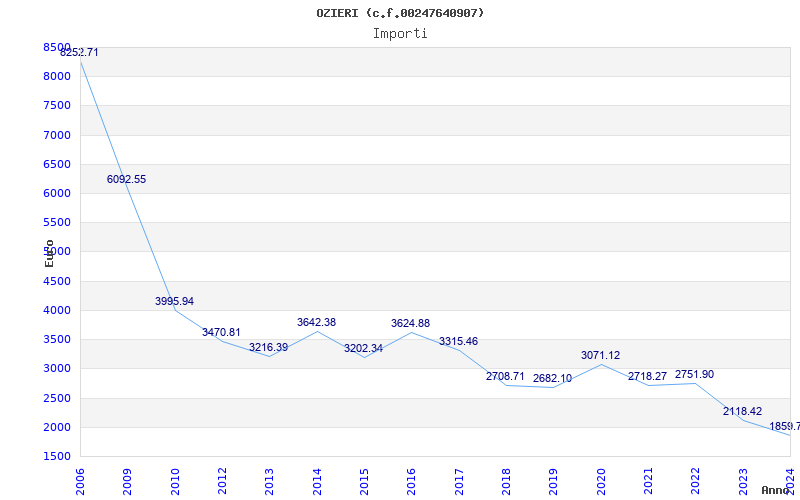Click the Importi subtitle
800x500 pixels.
click(x=400, y=34)
